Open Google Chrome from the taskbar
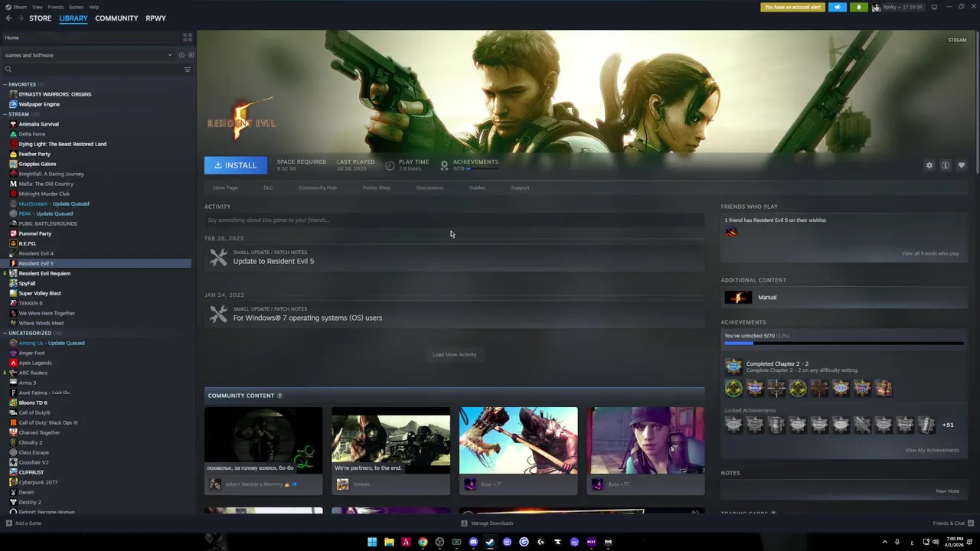This screenshot has width=980, height=551. point(423,542)
